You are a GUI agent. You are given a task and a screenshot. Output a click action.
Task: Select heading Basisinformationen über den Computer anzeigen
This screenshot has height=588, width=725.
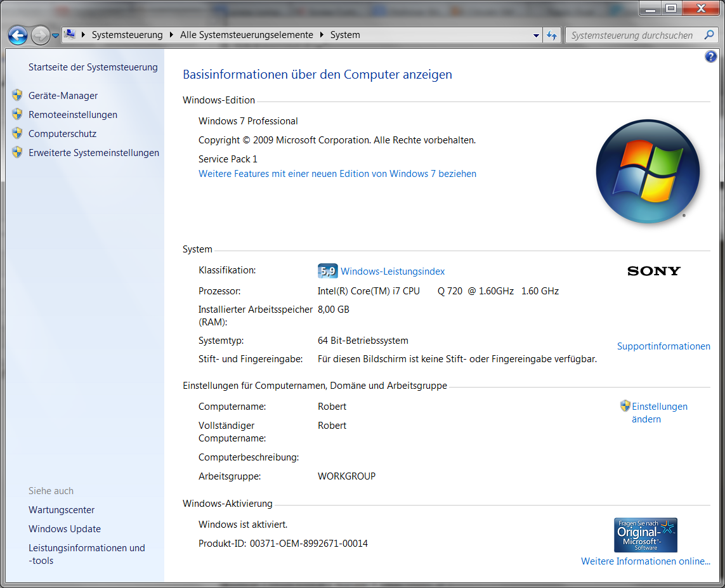(317, 74)
